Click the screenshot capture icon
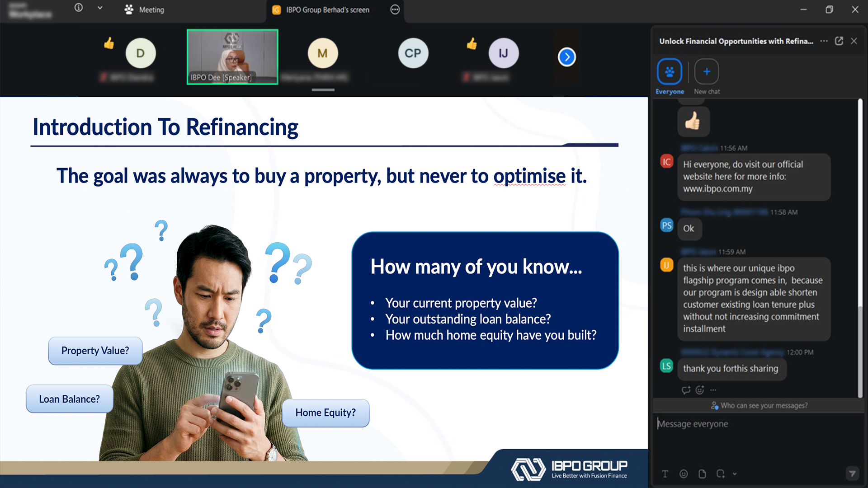This screenshot has height=488, width=868. coord(720,474)
